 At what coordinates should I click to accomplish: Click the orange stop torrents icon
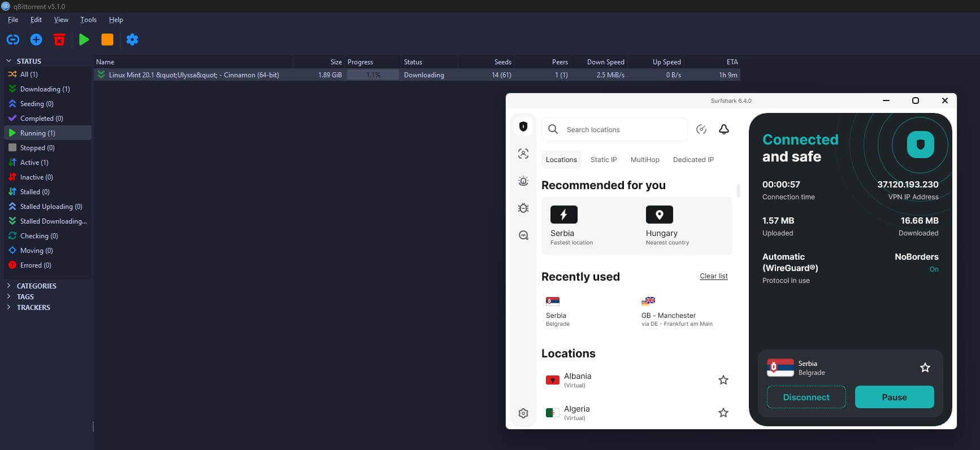tap(107, 40)
